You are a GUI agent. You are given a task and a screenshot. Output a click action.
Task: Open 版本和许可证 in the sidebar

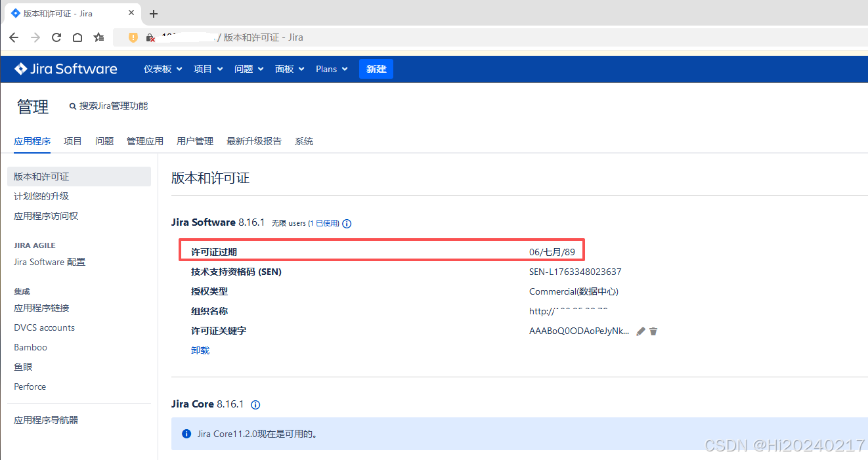point(79,177)
